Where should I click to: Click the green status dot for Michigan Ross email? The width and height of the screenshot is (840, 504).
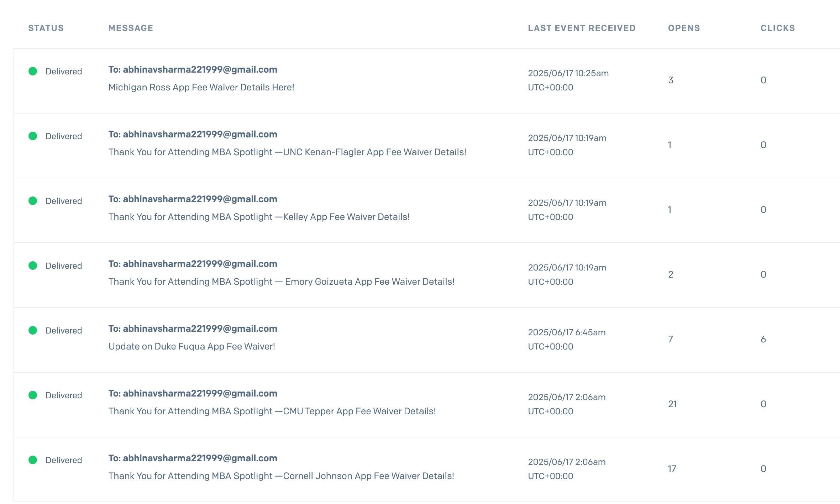33,71
